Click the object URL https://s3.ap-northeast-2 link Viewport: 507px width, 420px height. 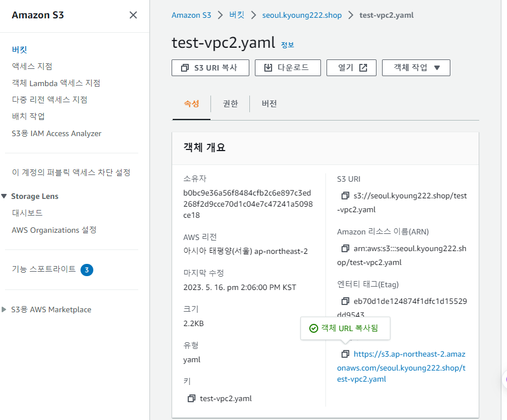(401, 366)
